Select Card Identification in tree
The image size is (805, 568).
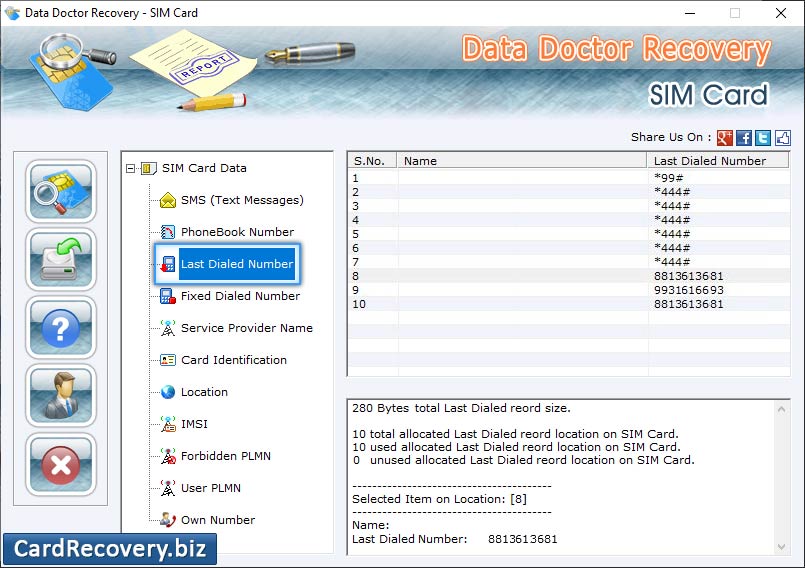(x=234, y=360)
